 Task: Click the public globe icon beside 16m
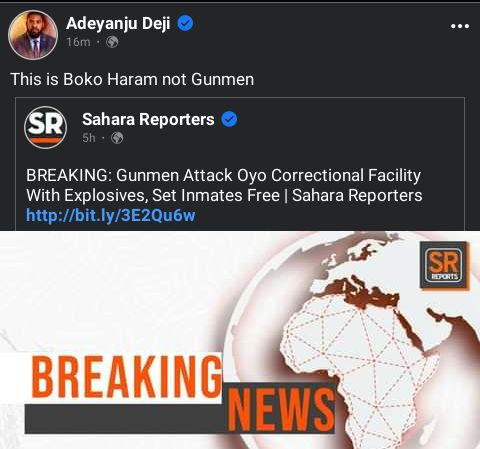pos(112,42)
